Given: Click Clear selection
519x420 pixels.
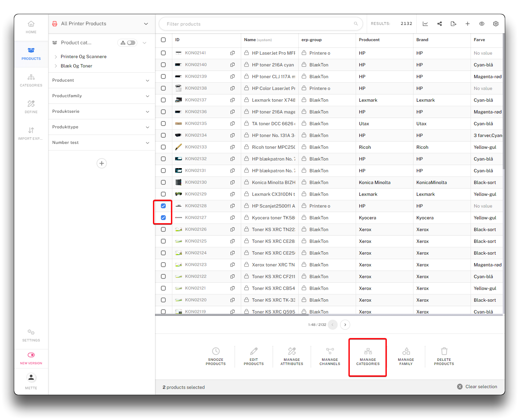Looking at the screenshot, I should pos(477,387).
